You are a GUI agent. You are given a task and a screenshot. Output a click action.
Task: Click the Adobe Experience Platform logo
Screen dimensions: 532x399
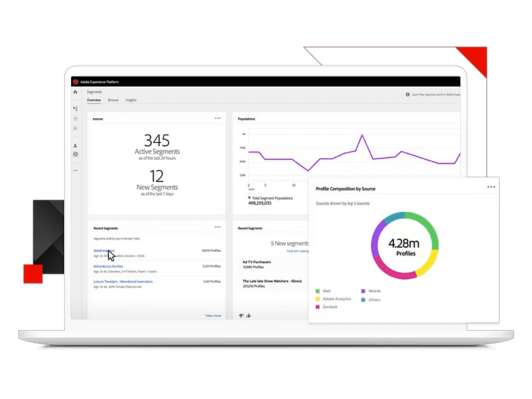click(x=75, y=82)
